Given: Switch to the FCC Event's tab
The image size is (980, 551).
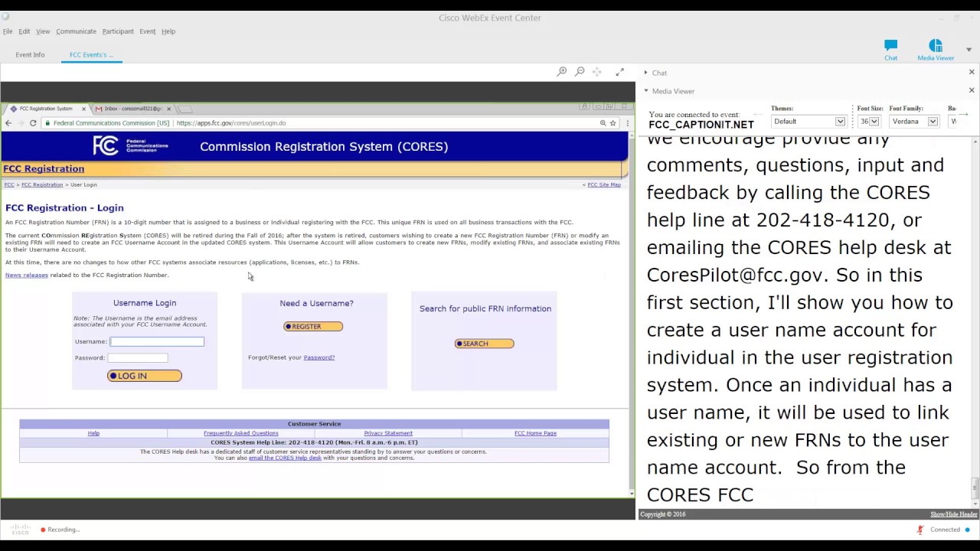Looking at the screenshot, I should coord(91,55).
